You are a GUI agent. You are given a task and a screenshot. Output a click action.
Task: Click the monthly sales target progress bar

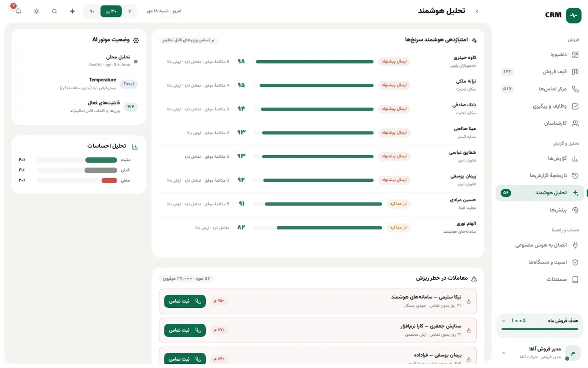540,329
